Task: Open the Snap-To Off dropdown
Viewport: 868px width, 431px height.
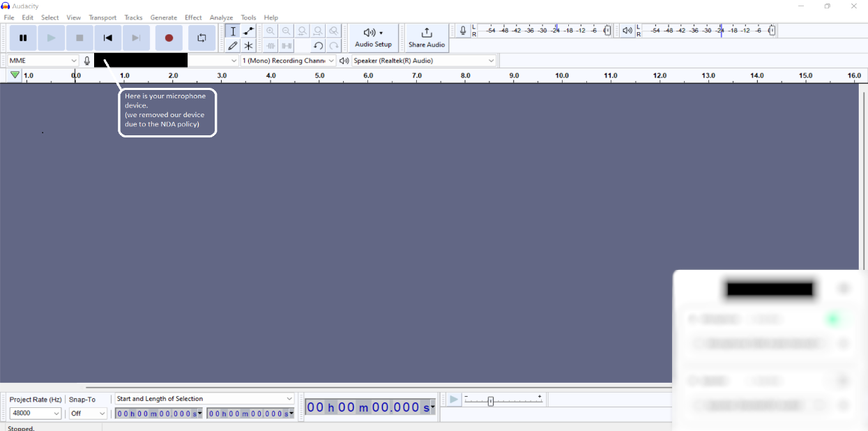Action: (88, 414)
